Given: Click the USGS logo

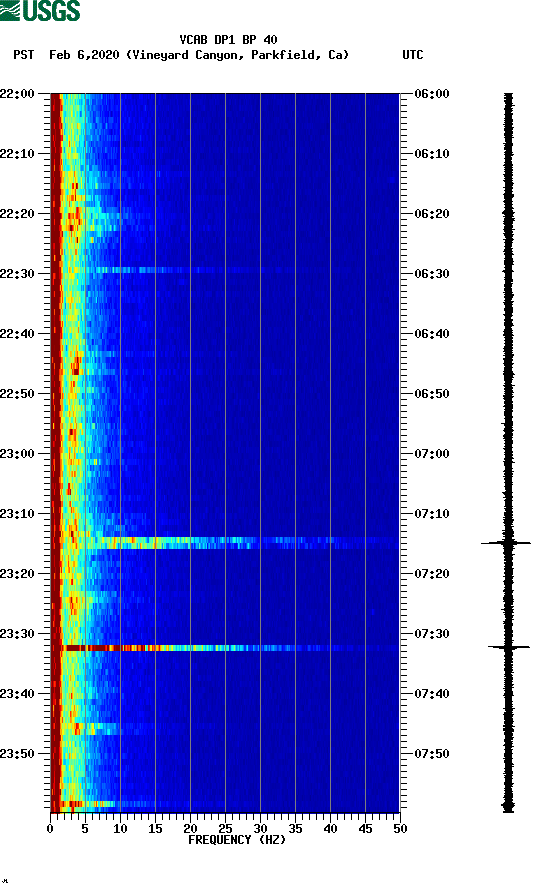Looking at the screenshot, I should tap(40, 11).
